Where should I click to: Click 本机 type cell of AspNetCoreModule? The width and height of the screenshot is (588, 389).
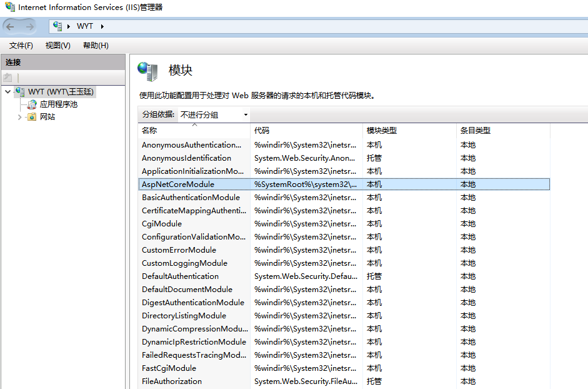pyautogui.click(x=374, y=184)
